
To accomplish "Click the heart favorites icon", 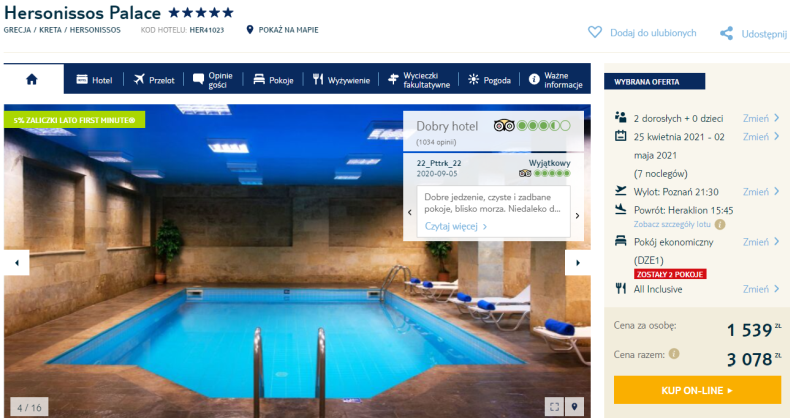I will pyautogui.click(x=595, y=32).
